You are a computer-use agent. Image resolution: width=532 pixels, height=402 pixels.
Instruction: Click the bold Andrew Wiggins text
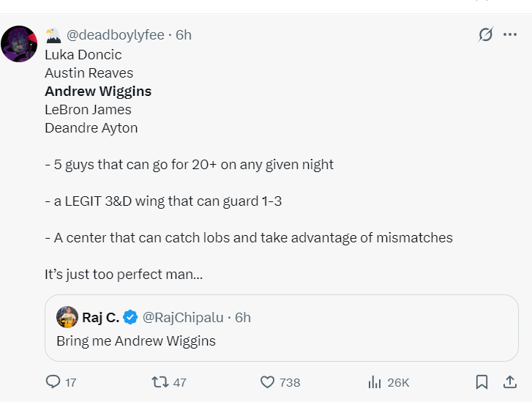click(x=98, y=92)
